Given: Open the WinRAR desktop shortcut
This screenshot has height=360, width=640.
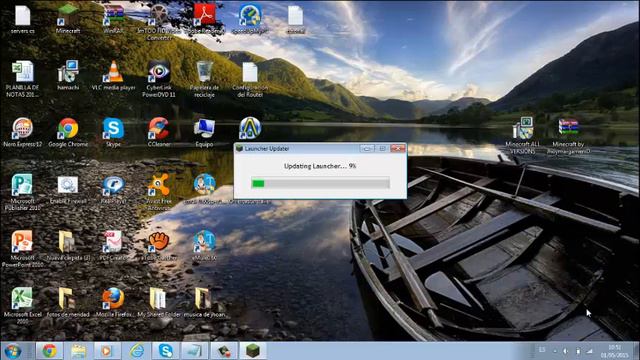Looking at the screenshot, I should coord(113,18).
